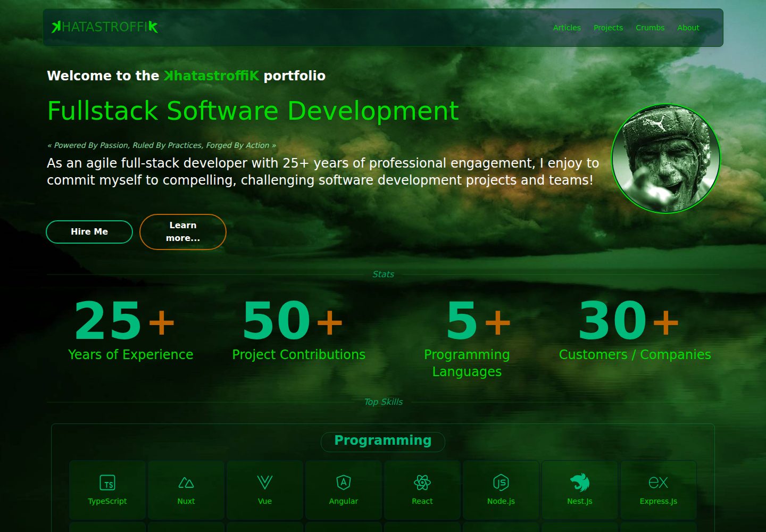Open the Crumbs navigation link
Viewport: 766px width, 532px height.
[650, 28]
